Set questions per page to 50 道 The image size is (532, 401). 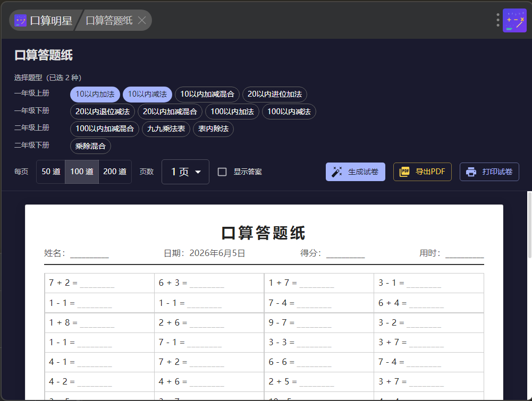click(x=51, y=172)
